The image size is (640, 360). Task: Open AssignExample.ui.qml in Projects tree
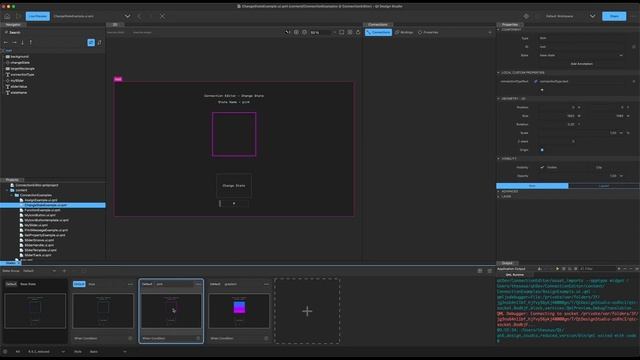41,200
